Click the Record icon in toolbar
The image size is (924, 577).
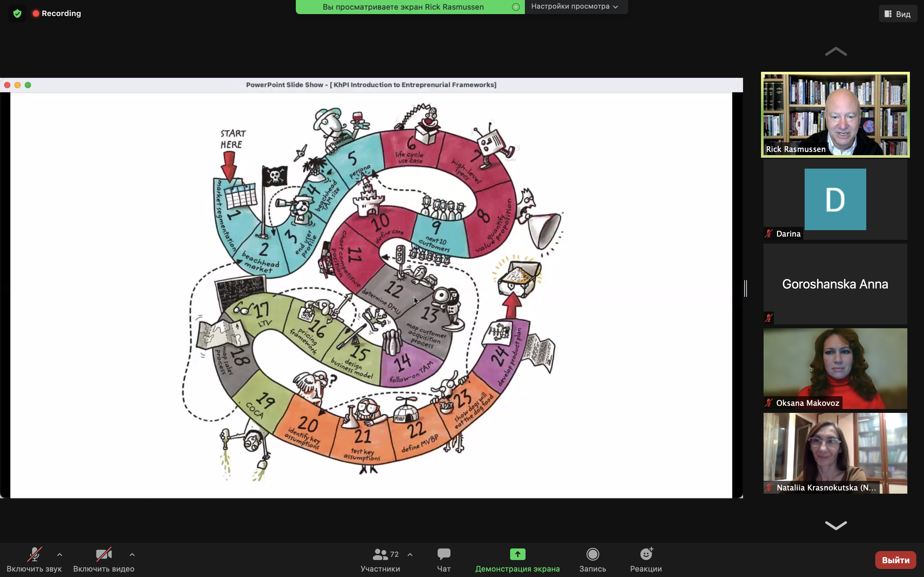(593, 554)
